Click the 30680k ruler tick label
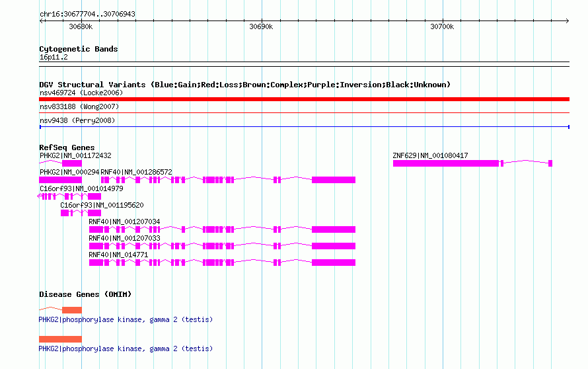588x369 pixels. 81,26
